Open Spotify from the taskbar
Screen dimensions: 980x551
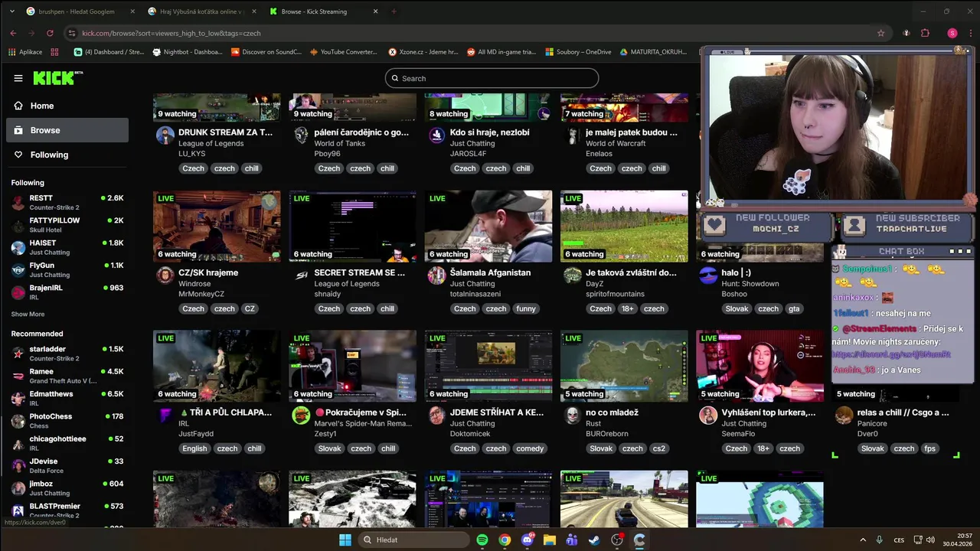482,540
